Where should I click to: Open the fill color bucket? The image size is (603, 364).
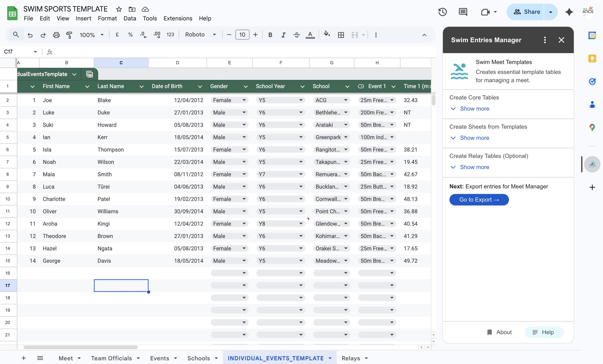point(327,34)
